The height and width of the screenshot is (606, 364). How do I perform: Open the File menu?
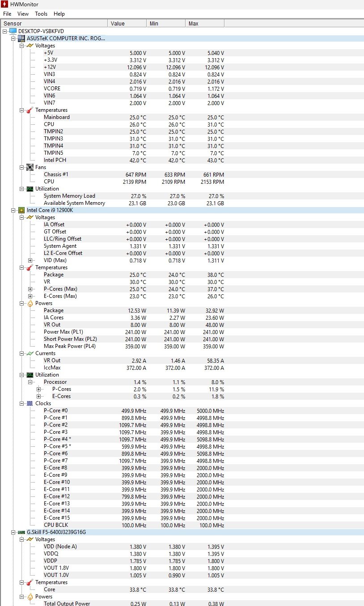pyautogui.click(x=7, y=14)
